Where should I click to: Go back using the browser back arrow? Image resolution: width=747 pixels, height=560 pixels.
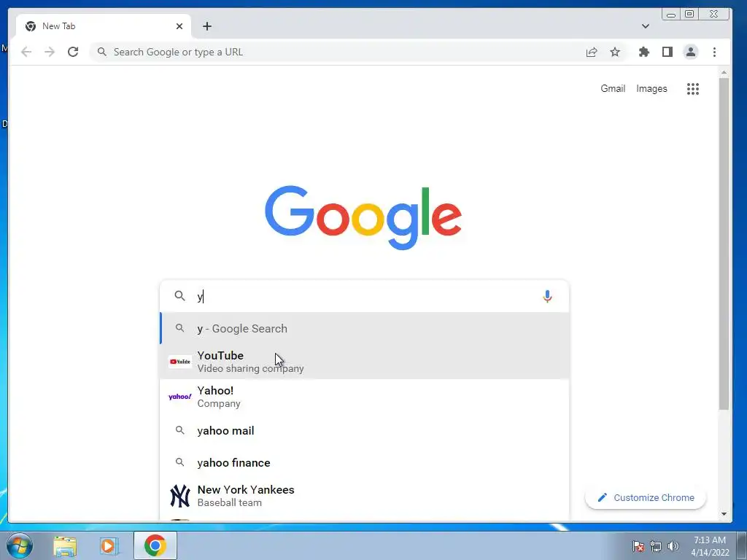coord(26,52)
